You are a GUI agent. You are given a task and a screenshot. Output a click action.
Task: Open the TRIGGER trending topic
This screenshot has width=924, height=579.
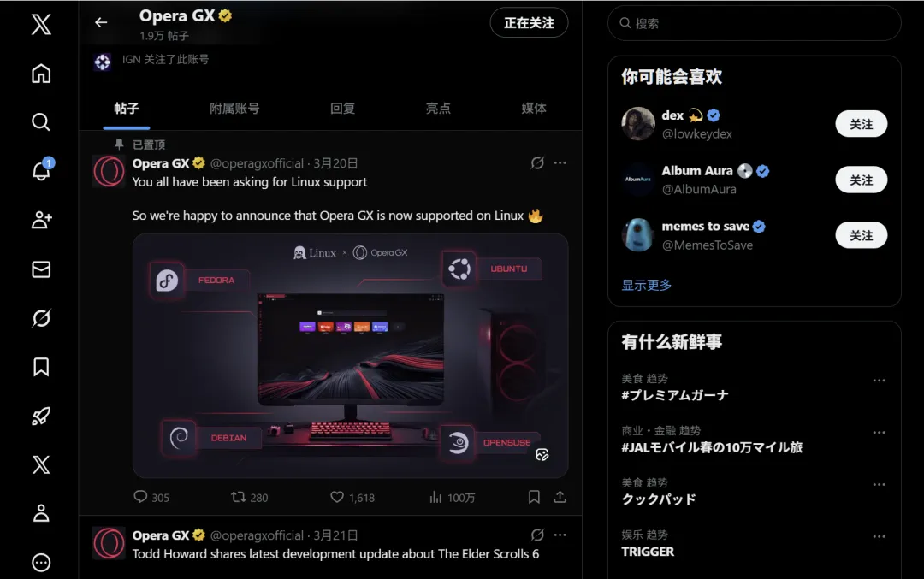[x=647, y=552]
